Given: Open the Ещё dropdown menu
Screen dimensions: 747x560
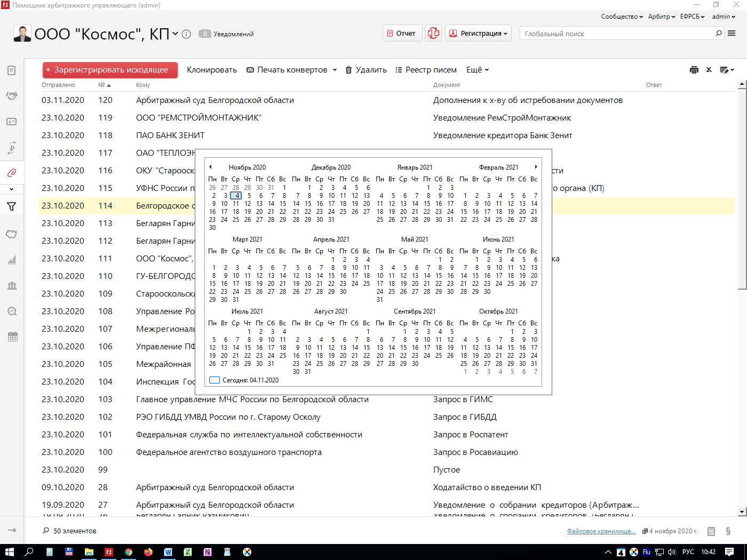Looking at the screenshot, I should coord(478,70).
